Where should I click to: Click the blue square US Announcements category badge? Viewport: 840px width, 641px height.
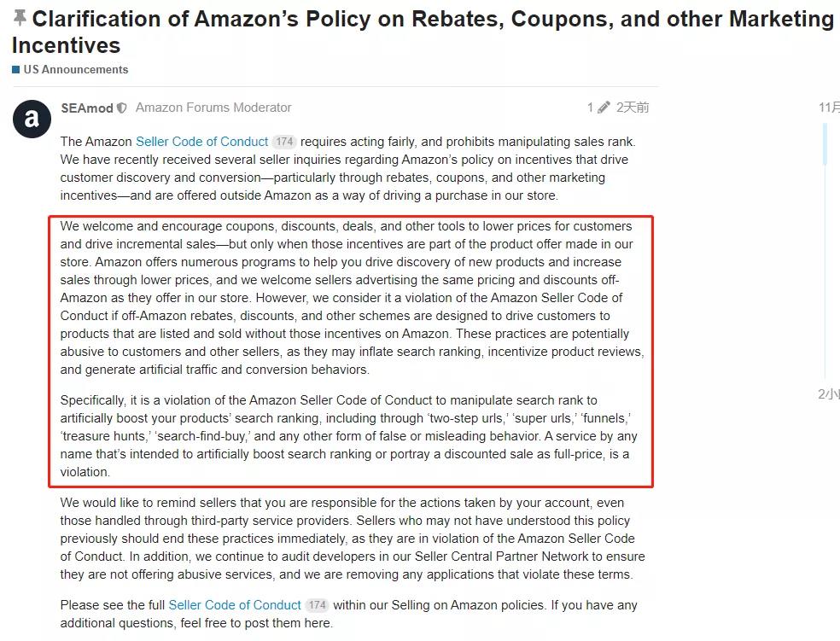point(15,70)
